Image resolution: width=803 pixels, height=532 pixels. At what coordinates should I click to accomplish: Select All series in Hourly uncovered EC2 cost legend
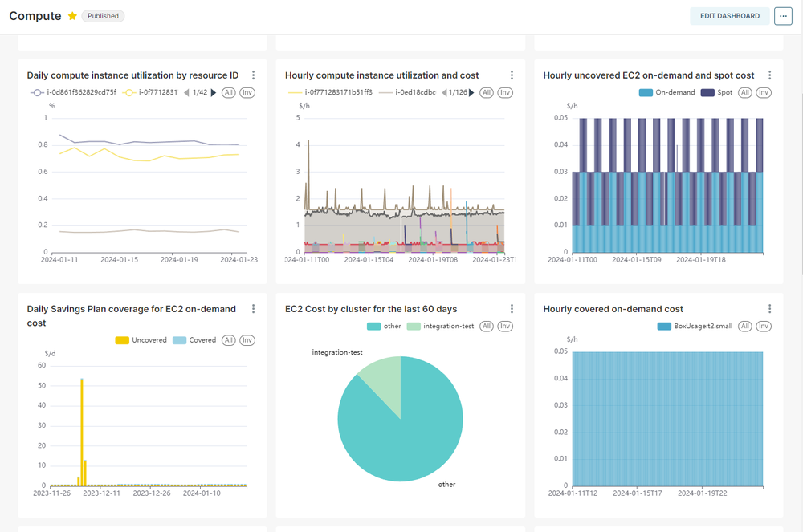[x=745, y=92]
